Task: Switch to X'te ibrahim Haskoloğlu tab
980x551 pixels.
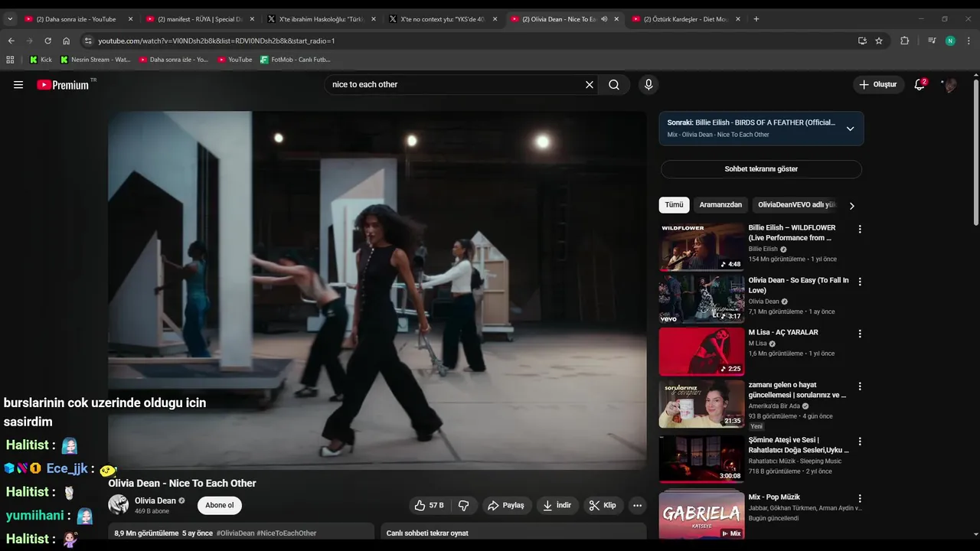Action: coord(320,19)
